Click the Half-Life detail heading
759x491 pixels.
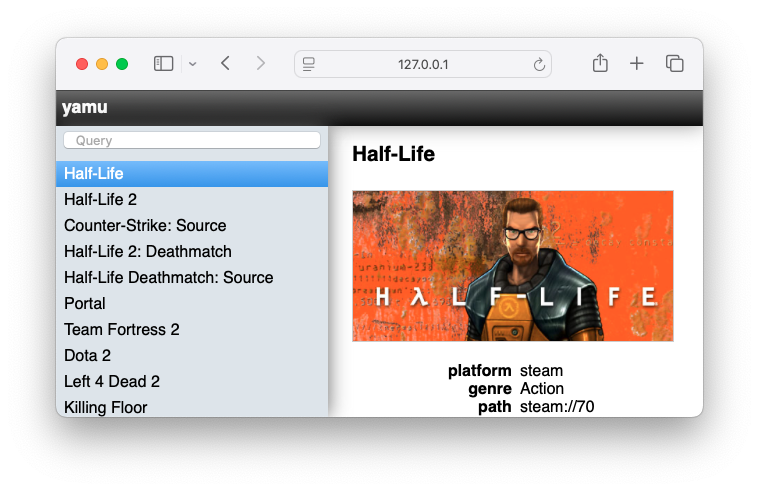point(394,154)
